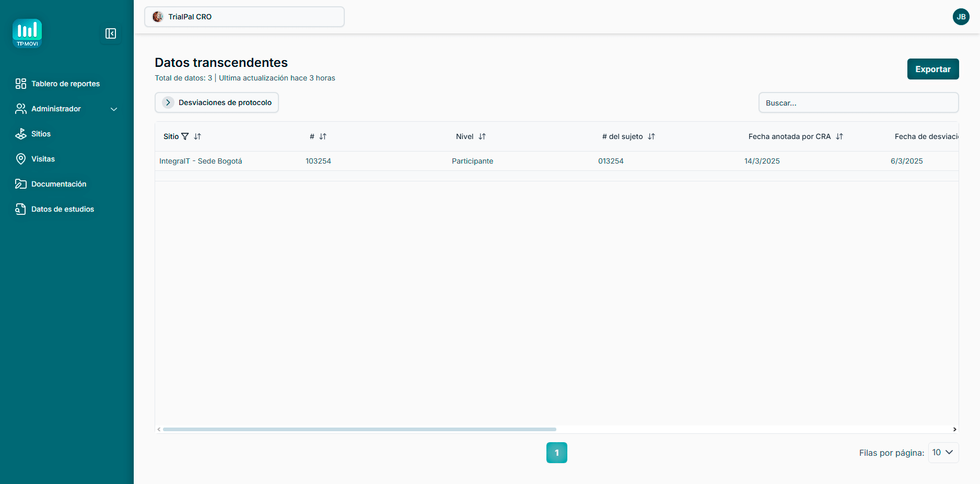Screen dimensions: 980x484
Task: Go to Sitios in the sidebar
Action: pyautogui.click(x=41, y=134)
